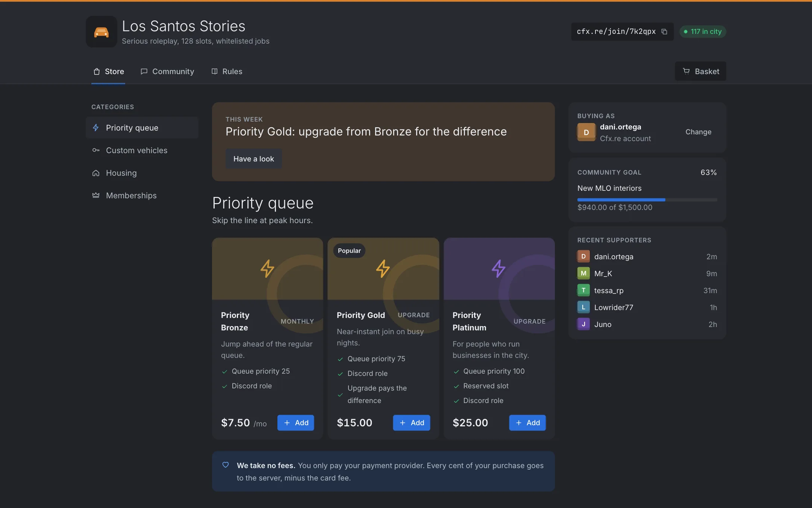
Task: Click the Priority Platinum card image
Action: click(x=499, y=269)
